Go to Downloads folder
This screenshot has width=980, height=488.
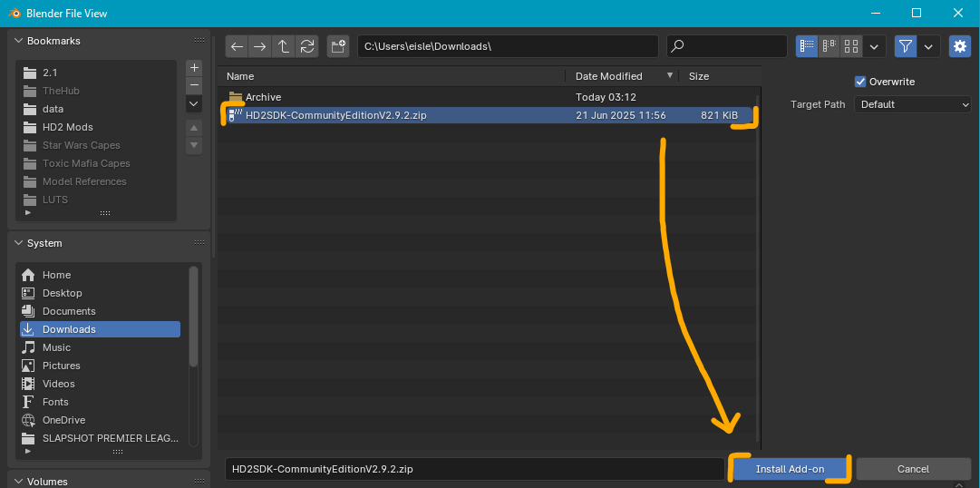[x=100, y=329]
